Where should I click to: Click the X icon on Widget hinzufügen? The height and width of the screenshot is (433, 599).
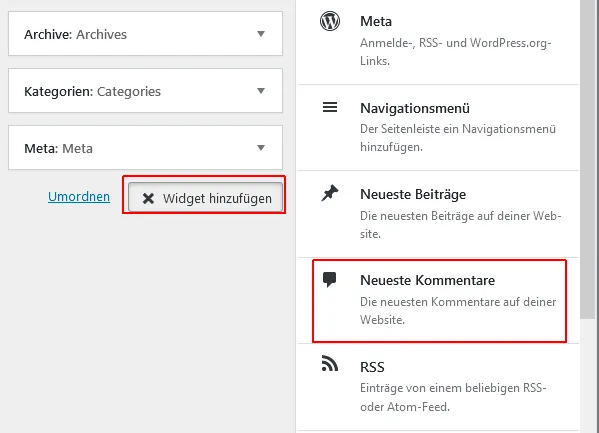(148, 198)
